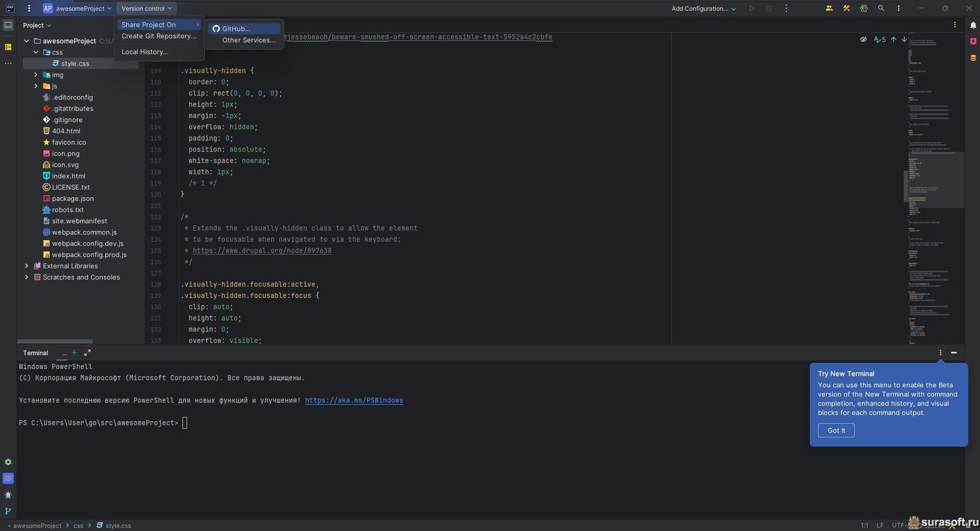Viewport: 980px width, 531px height.
Task: Add a new terminal tab
Action: click(74, 353)
